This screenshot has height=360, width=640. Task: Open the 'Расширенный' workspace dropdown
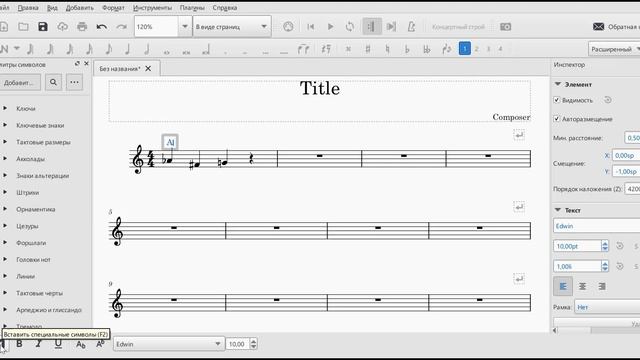[x=614, y=49]
